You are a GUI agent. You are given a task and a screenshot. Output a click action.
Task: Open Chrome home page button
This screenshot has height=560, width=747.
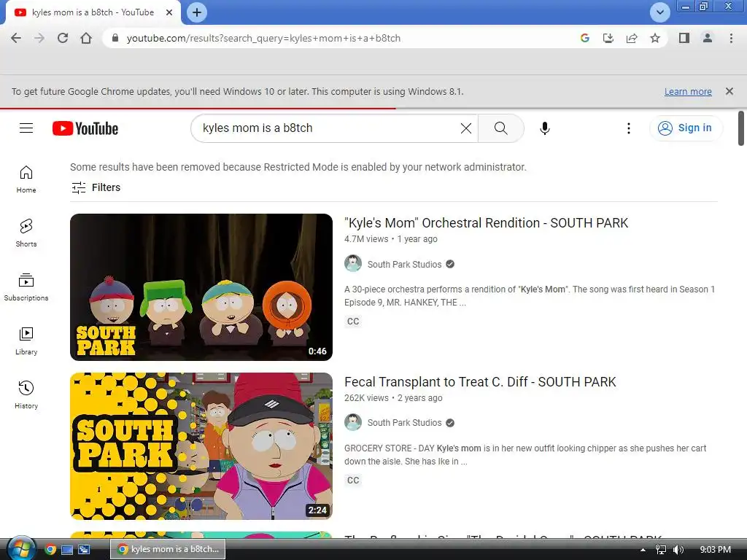(x=86, y=38)
